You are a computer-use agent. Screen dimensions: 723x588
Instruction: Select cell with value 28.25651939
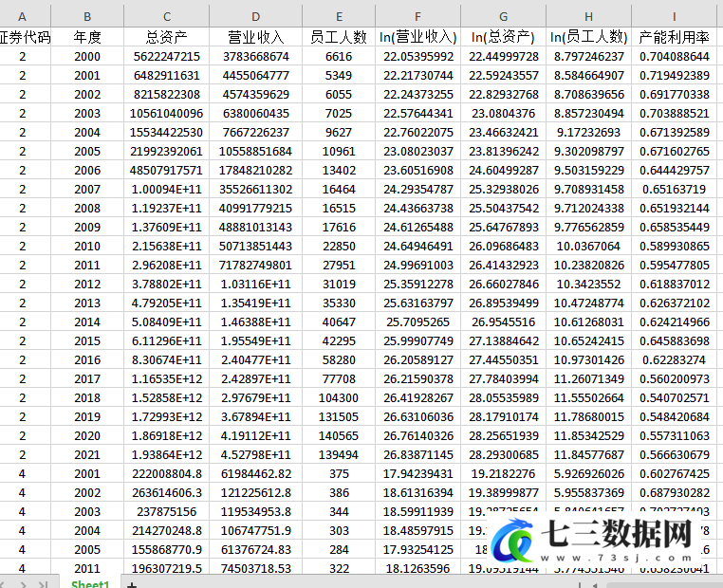coord(504,435)
